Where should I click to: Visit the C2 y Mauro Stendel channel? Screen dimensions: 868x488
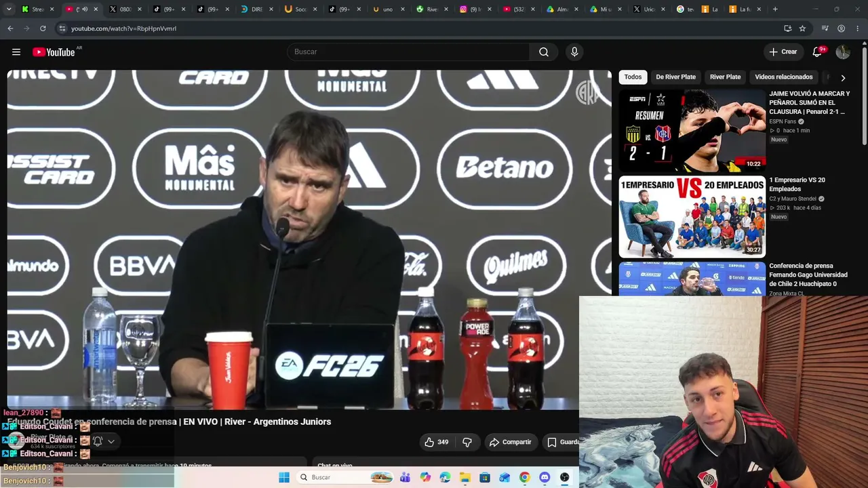pos(793,199)
